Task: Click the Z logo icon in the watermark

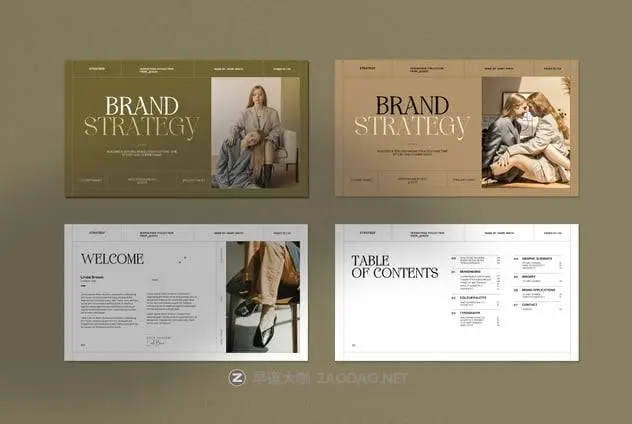Action: pos(238,378)
